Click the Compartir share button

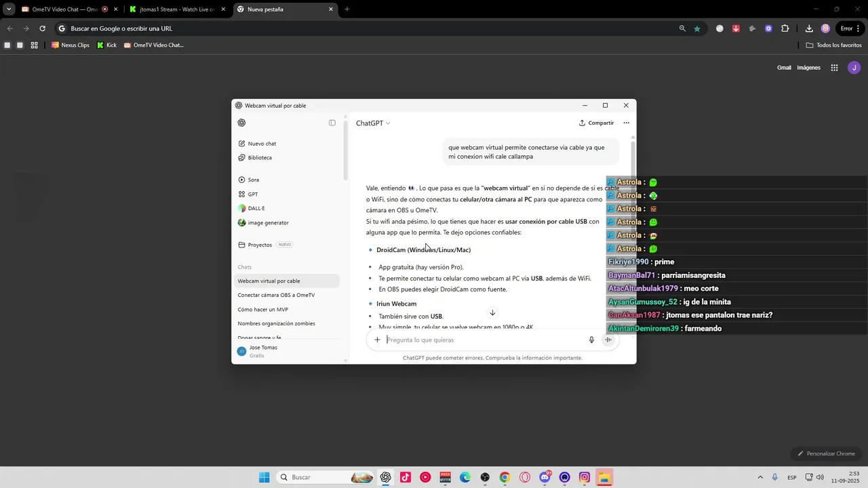[596, 123]
